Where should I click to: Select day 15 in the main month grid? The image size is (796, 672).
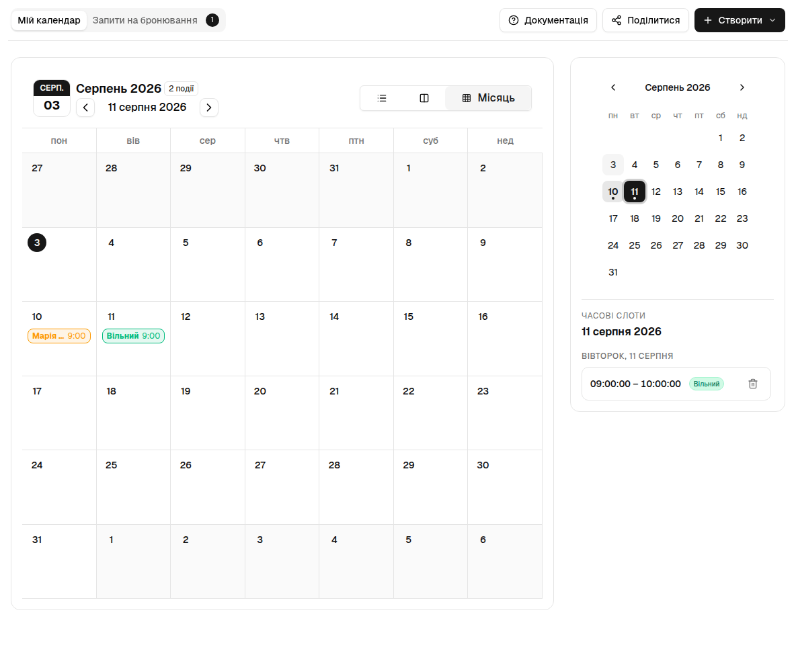409,317
